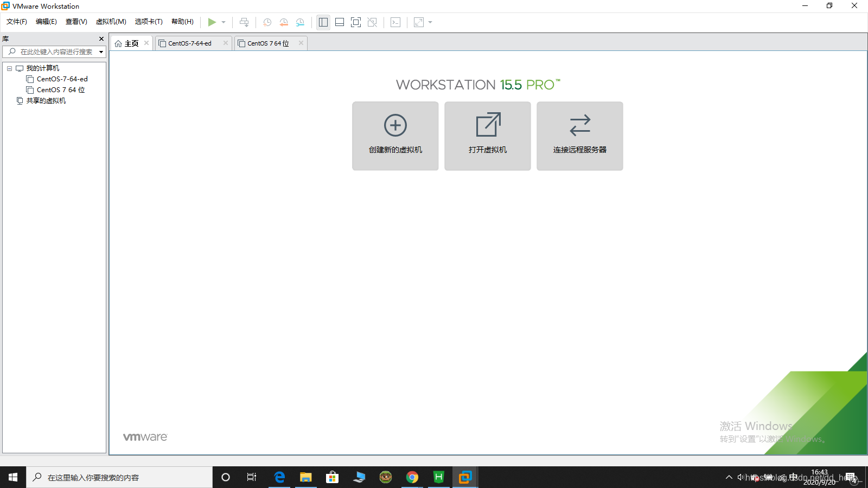
Task: Open the 文件(F) menu
Action: [17, 22]
